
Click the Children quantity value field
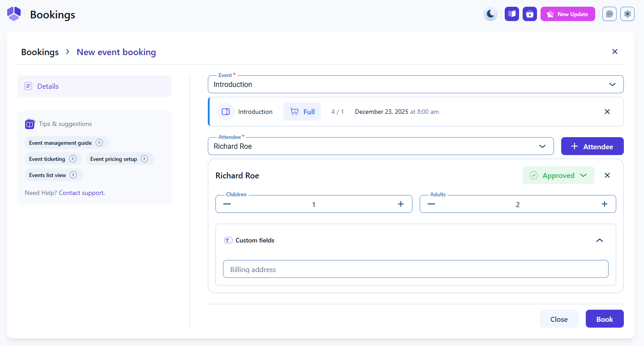(x=314, y=204)
